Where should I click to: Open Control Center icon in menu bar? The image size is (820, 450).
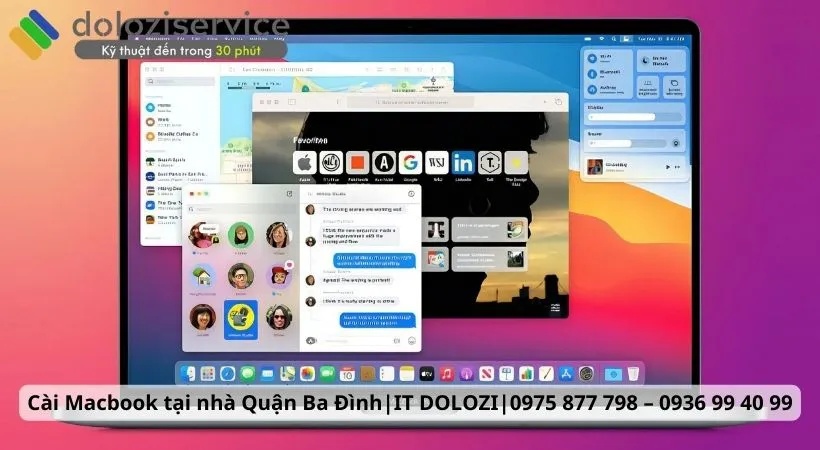(626, 39)
